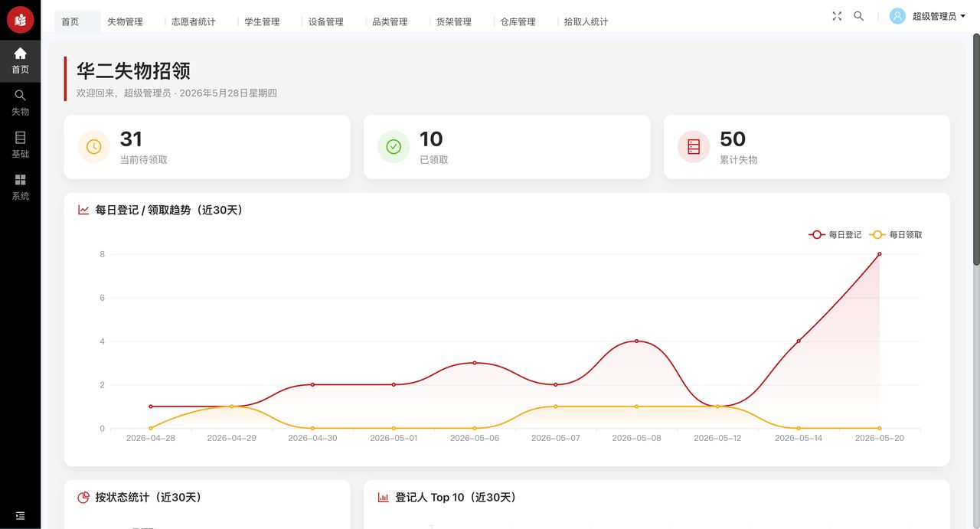The width and height of the screenshot is (980, 529).
Task: Open the 首页 sidebar home icon
Action: [x=20, y=53]
